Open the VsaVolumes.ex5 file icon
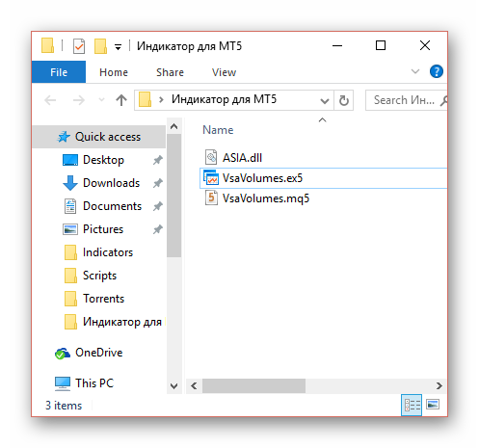This screenshot has height=448, width=479. [x=211, y=178]
